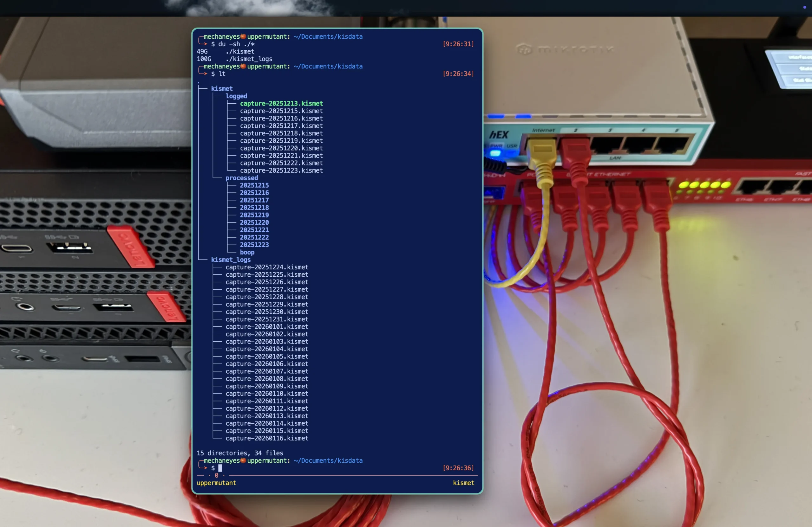Screen dimensions: 812x527
Task: Click the 'logged' folder entry
Action: (236, 96)
